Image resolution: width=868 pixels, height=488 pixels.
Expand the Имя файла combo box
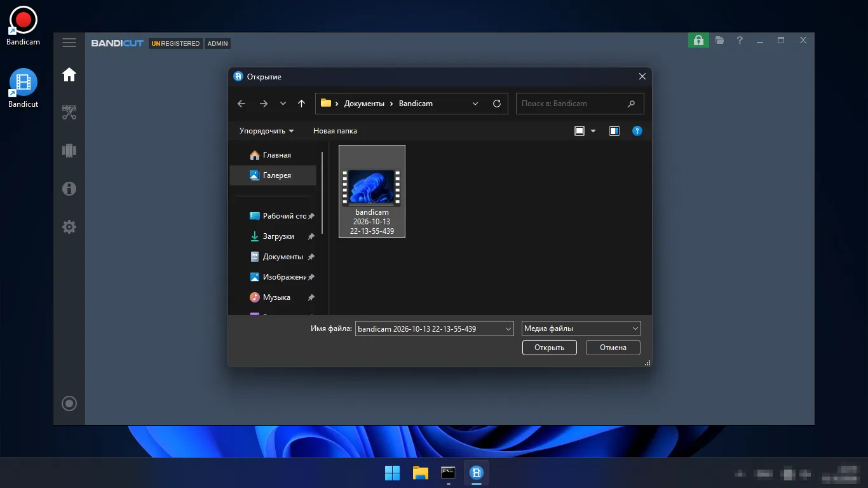(508, 329)
